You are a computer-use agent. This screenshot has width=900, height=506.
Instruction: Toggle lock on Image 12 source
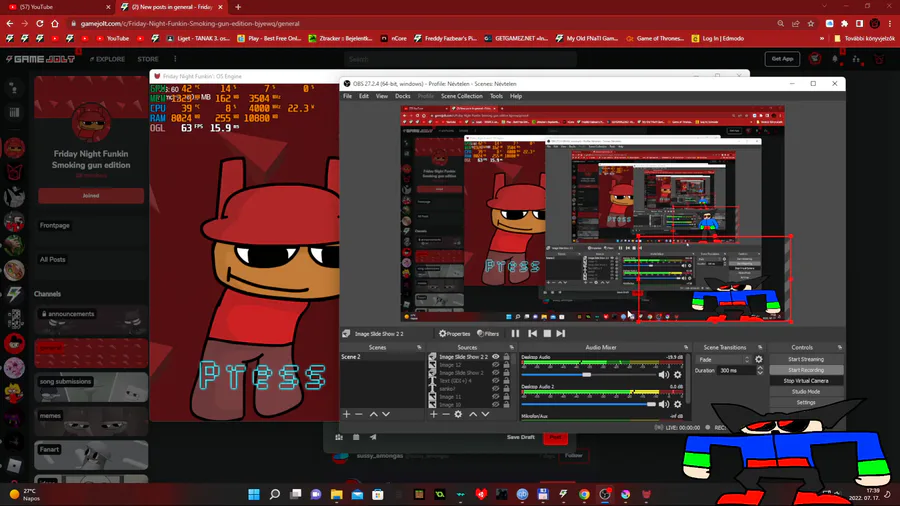(x=506, y=365)
